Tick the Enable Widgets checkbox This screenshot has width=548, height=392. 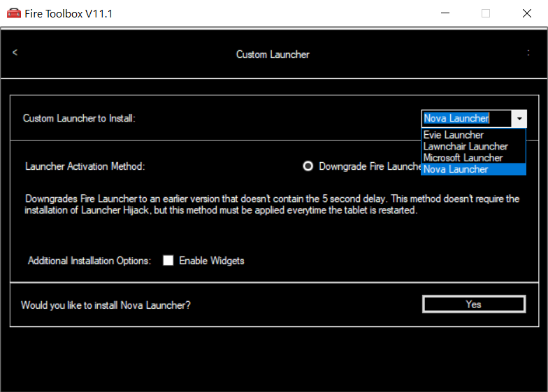click(168, 260)
